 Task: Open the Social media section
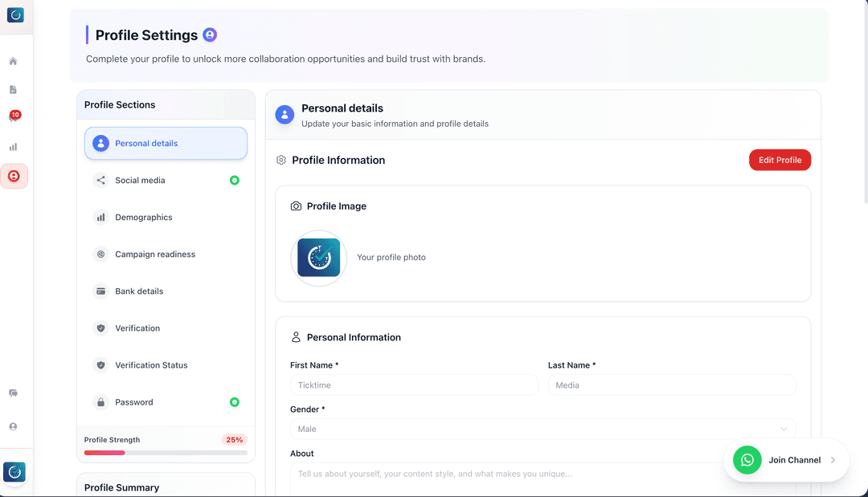coord(166,180)
